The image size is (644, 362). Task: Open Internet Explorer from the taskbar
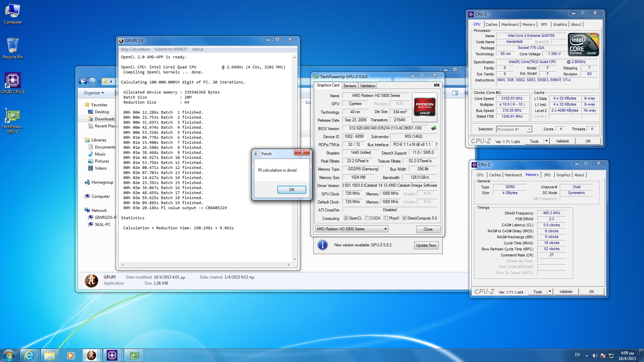[x=29, y=355]
